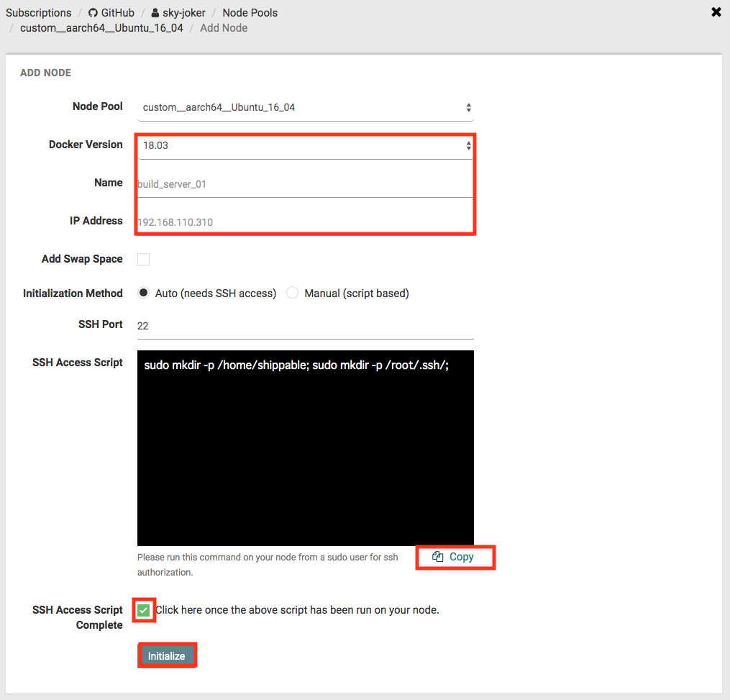Image resolution: width=730 pixels, height=700 pixels.
Task: Focus the IP Address input field
Action: [x=306, y=222]
